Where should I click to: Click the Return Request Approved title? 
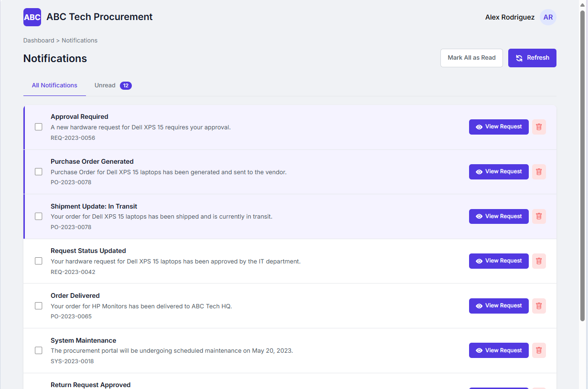(90, 385)
